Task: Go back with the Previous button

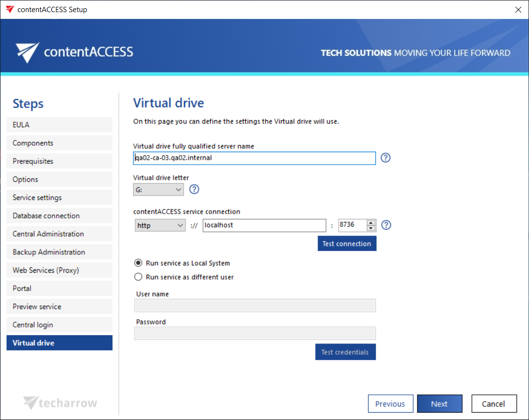Action: 390,404
